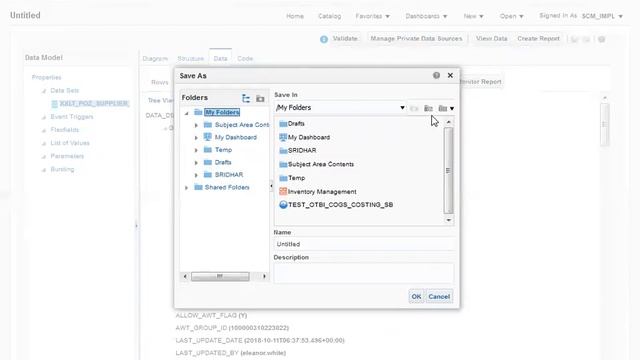Collapse the Data Model side panel arrow
This screenshot has height=360, width=640.
(x=136, y=226)
